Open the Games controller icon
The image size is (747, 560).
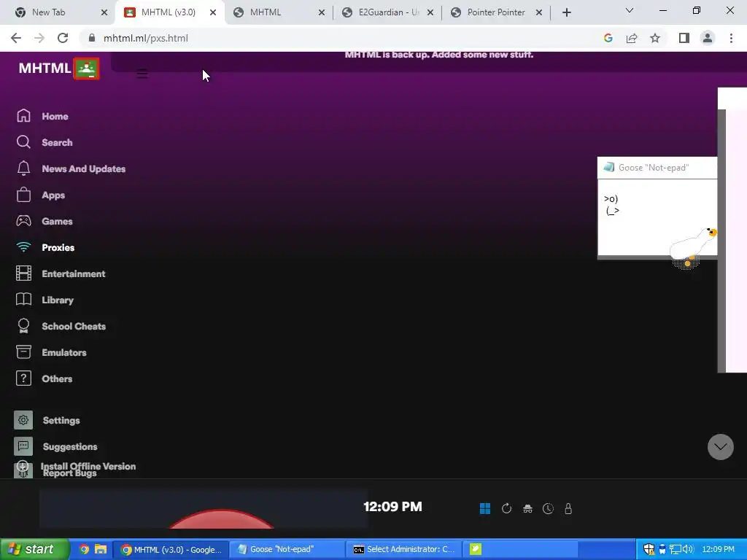[23, 221]
